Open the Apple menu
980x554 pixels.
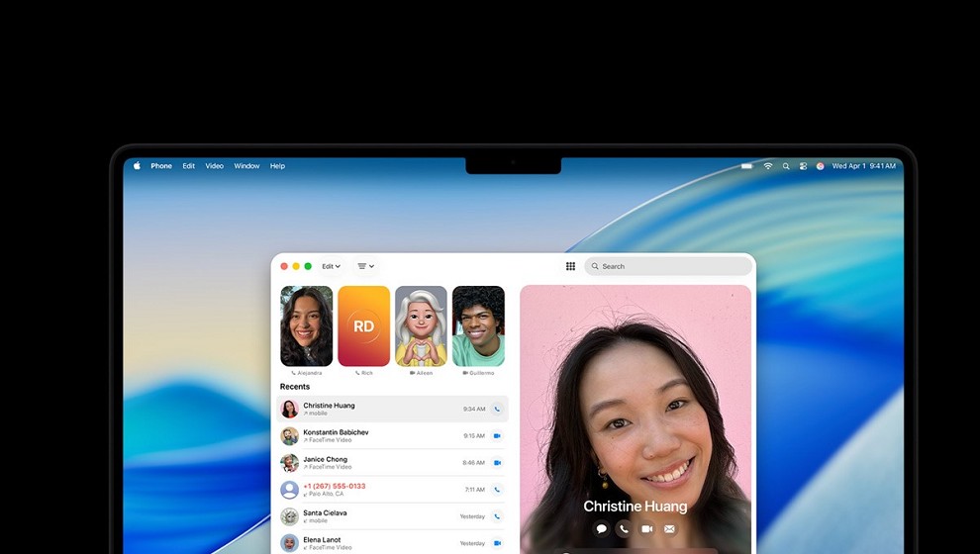click(x=137, y=165)
